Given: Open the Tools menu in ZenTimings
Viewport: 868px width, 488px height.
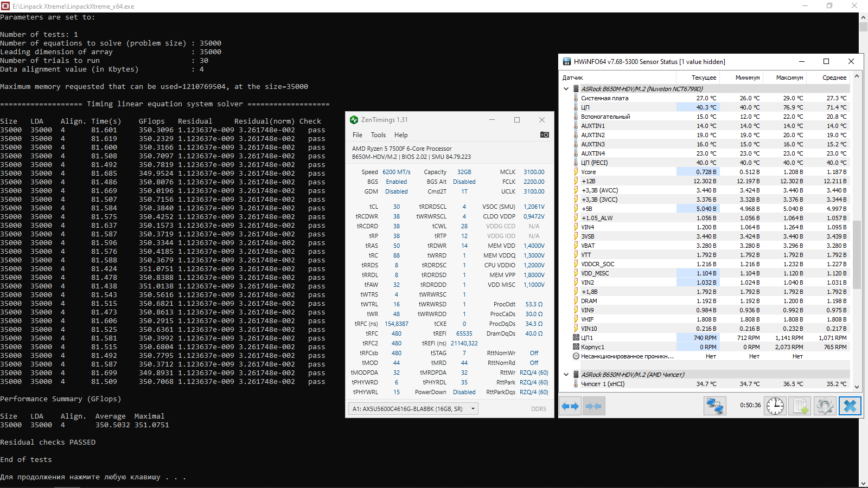Looking at the screenshot, I should (378, 135).
